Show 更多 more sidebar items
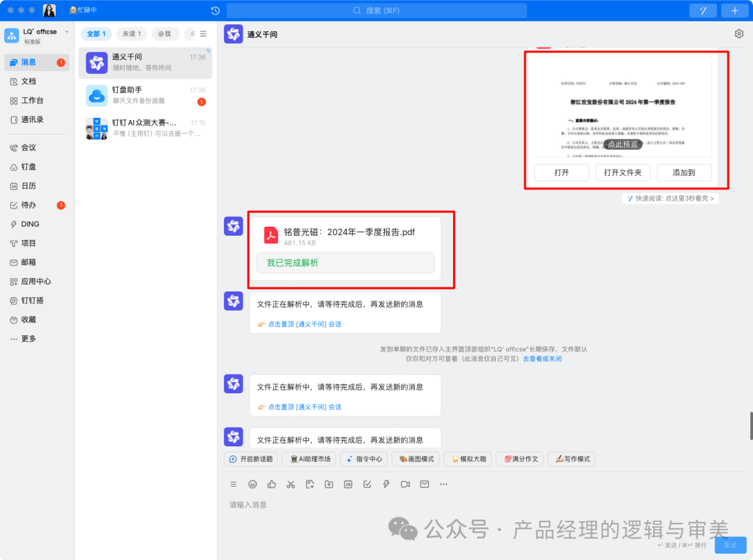This screenshot has height=560, width=753. (x=23, y=339)
